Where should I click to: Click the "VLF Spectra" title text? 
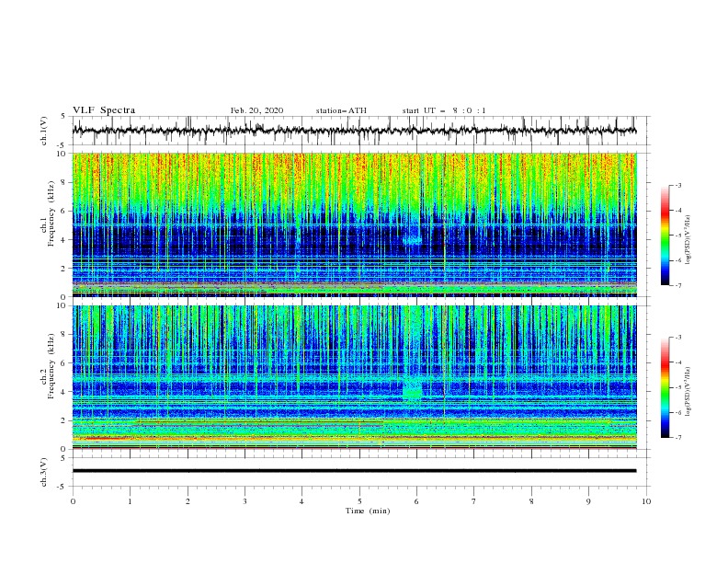pyautogui.click(x=104, y=110)
